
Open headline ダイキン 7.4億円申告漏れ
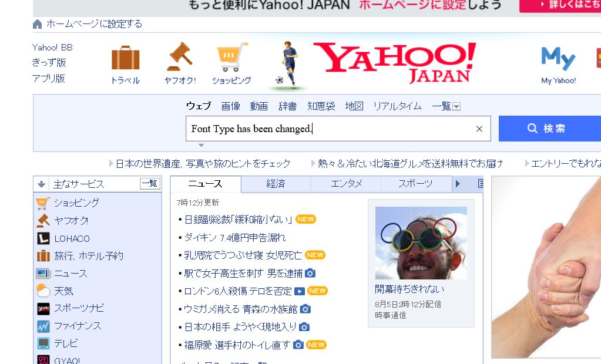[x=235, y=238]
